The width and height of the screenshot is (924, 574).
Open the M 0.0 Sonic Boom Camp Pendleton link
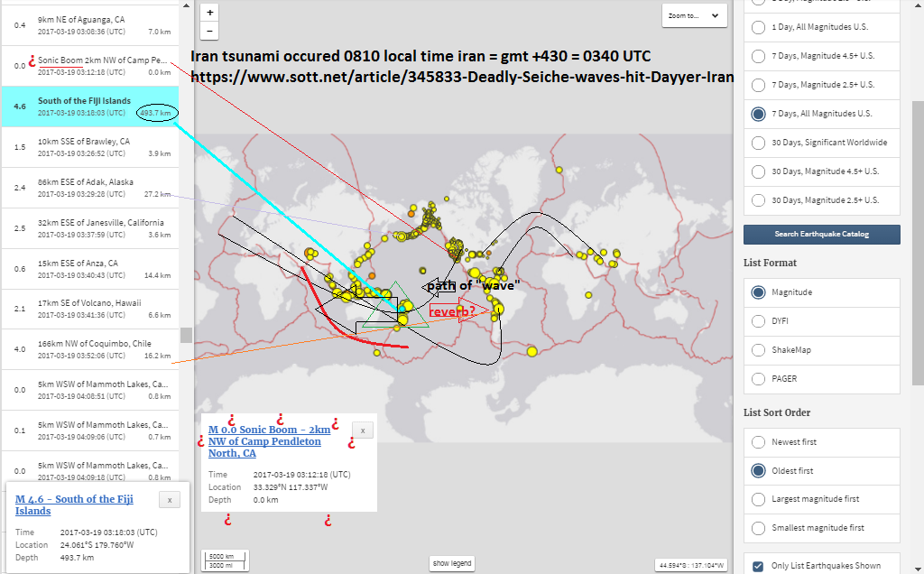tap(269, 441)
